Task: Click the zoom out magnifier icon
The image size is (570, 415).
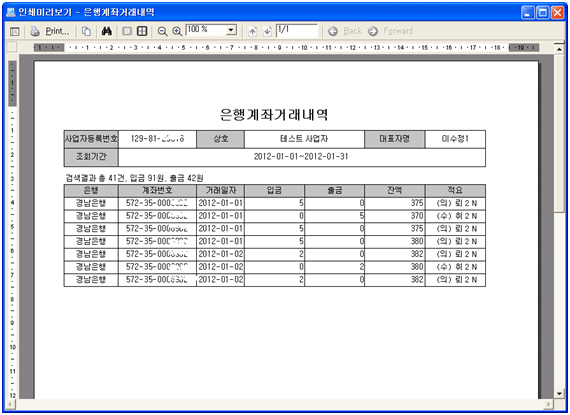Action: point(162,32)
